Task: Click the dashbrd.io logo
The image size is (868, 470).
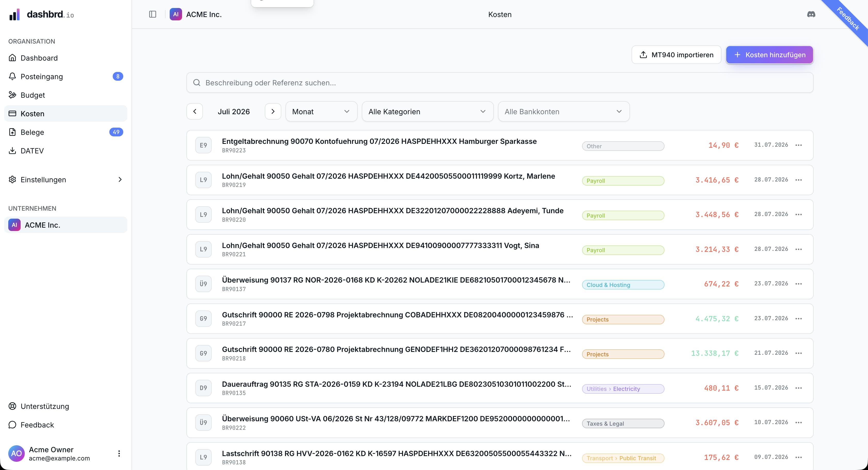Action: coord(42,14)
